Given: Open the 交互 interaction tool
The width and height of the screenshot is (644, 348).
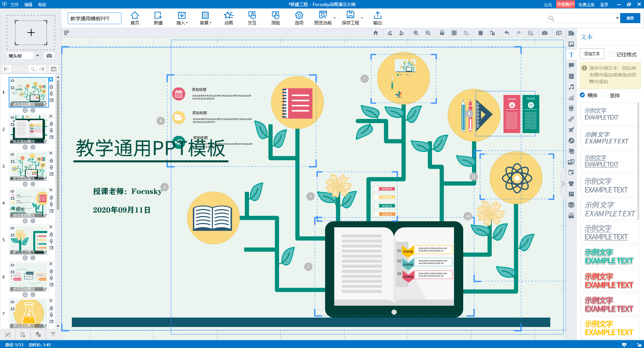Looking at the screenshot, I should [x=252, y=18].
